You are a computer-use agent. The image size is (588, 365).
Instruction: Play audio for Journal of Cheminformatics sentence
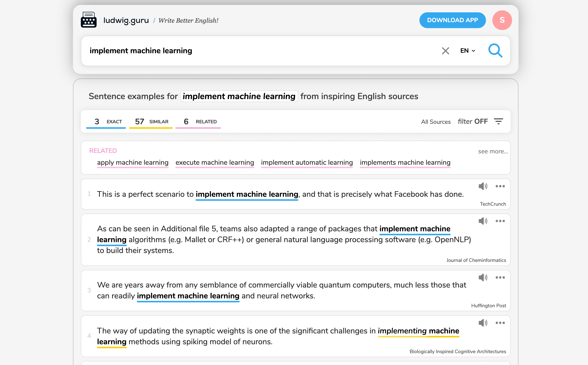pos(483,221)
